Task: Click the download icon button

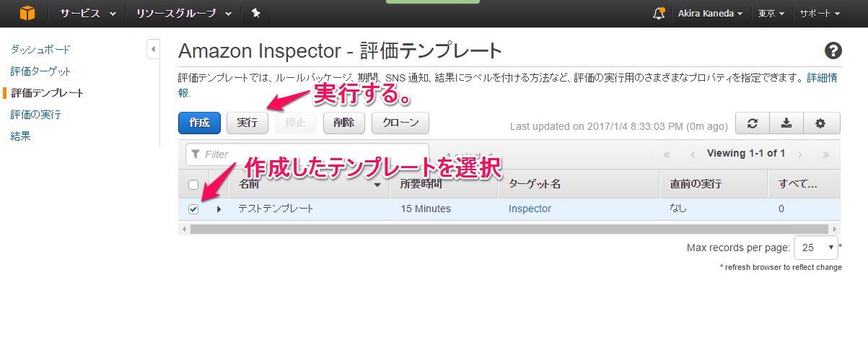Action: [786, 123]
